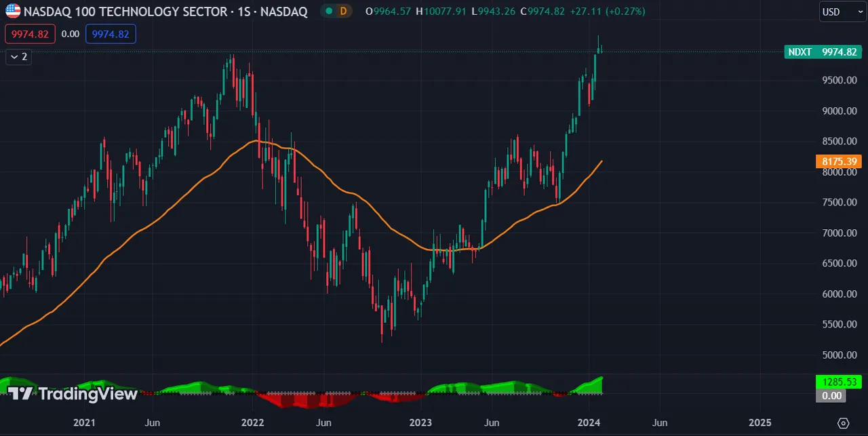Click the 5000.00 price scale label
Viewport: 868px width, 436px height.
839,355
